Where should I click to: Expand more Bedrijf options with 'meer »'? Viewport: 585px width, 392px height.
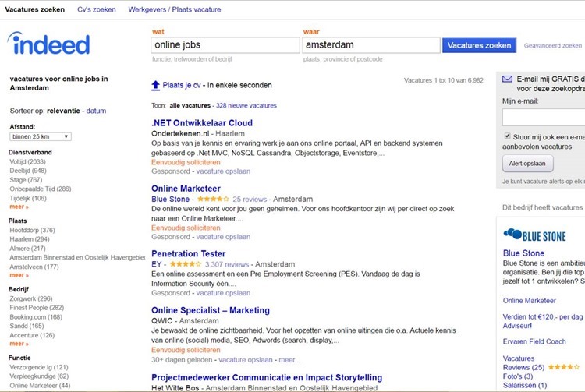19,344
